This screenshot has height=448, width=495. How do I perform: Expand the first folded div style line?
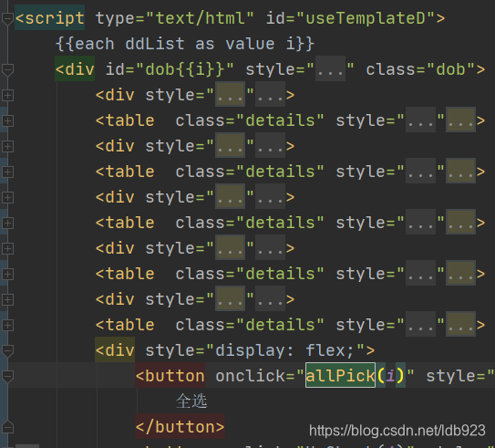click(x=7, y=95)
